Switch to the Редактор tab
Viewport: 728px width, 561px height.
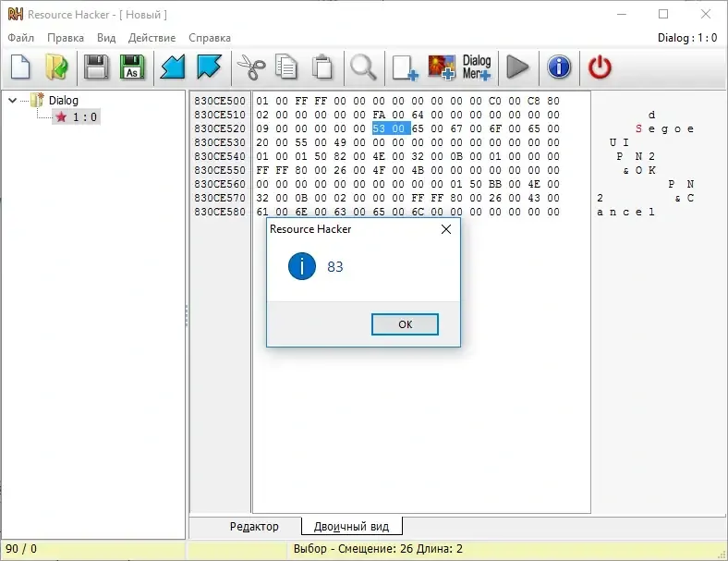(254, 527)
